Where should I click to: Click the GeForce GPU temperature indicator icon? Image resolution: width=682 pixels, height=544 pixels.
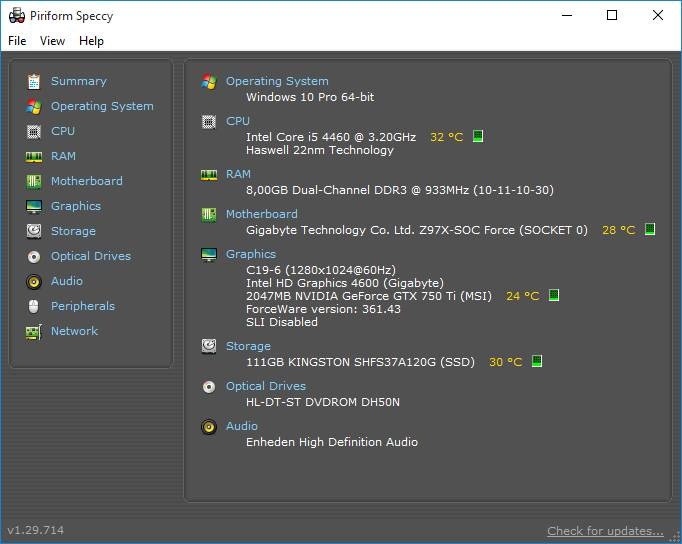tap(553, 295)
